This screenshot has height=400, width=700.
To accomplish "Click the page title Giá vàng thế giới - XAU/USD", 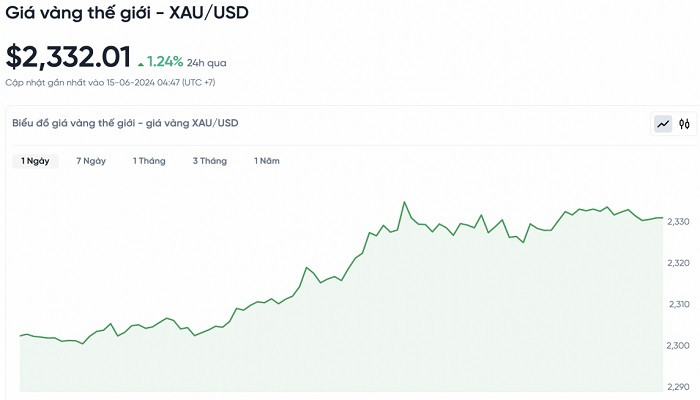I will tap(128, 15).
